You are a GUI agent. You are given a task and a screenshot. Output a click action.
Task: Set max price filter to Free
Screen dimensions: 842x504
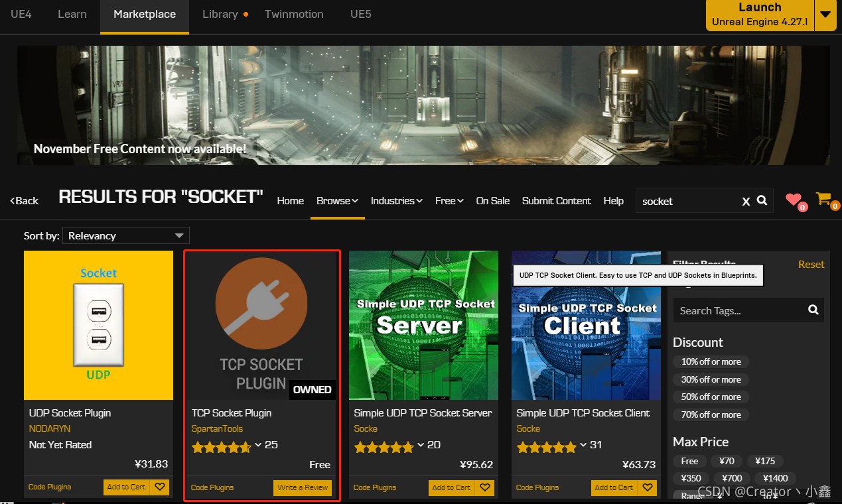tap(689, 461)
